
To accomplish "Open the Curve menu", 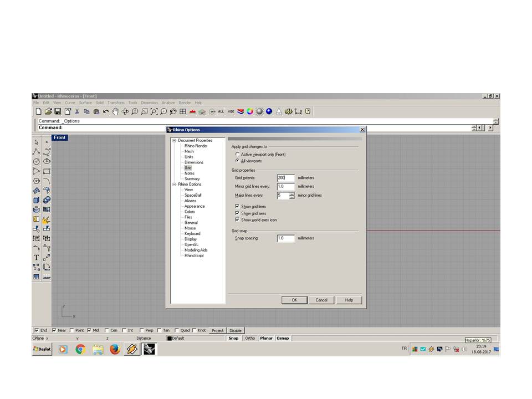I will tap(70, 103).
